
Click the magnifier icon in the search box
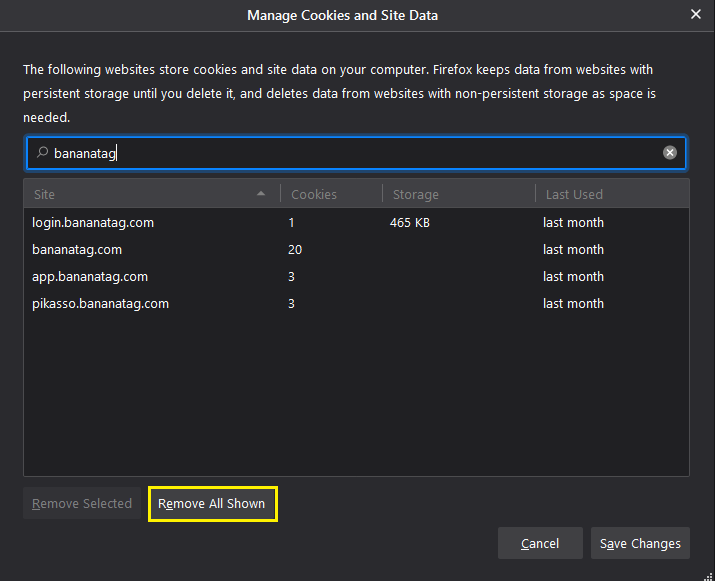[x=42, y=152]
